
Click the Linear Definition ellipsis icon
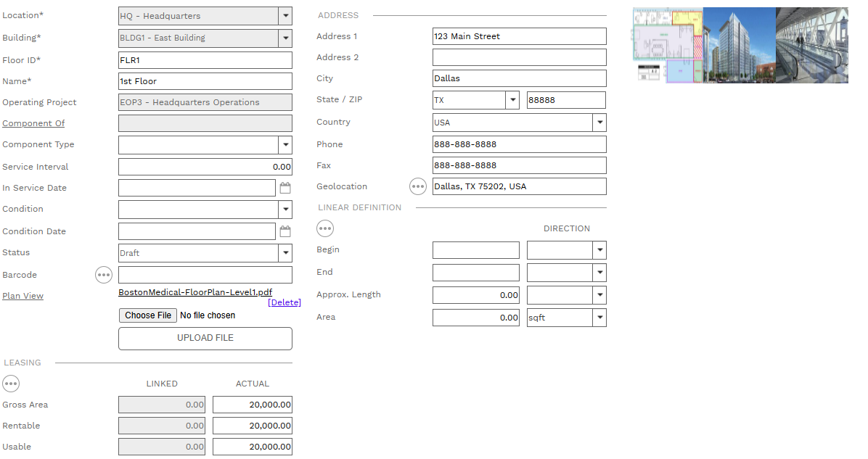(x=325, y=229)
